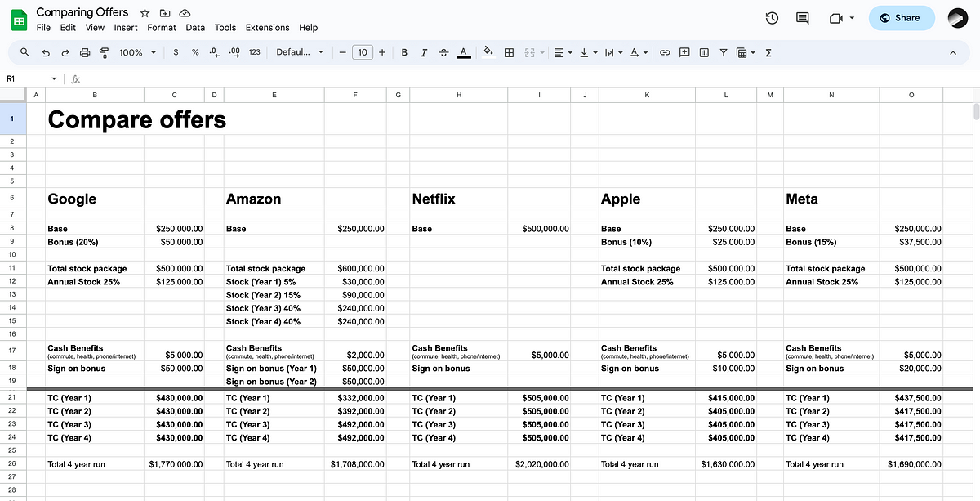The image size is (980, 501).
Task: Open the View menu
Action: pyautogui.click(x=95, y=28)
